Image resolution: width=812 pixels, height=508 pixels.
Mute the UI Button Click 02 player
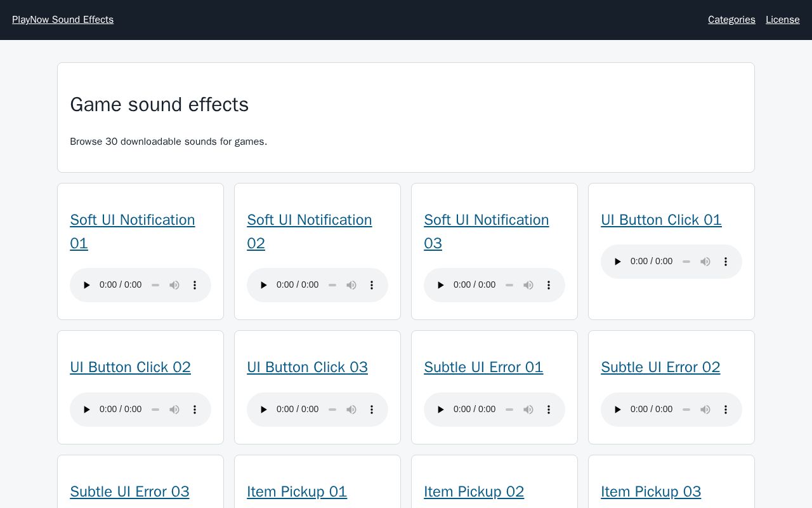(174, 410)
